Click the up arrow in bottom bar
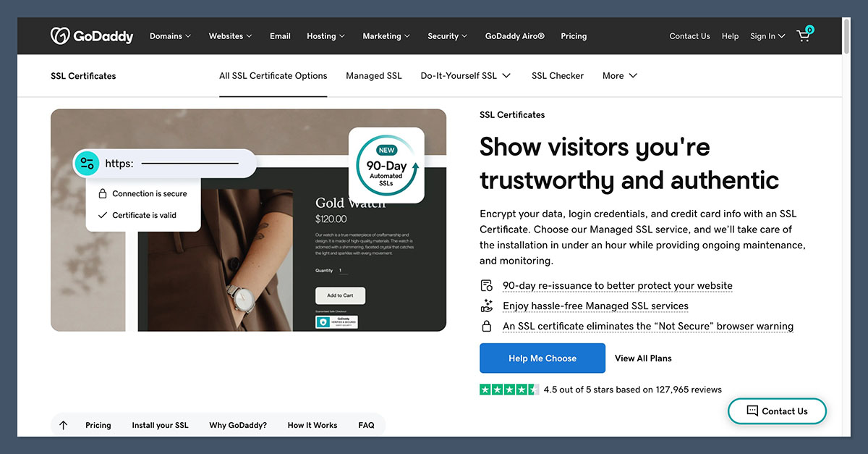The width and height of the screenshot is (868, 454). (x=63, y=425)
